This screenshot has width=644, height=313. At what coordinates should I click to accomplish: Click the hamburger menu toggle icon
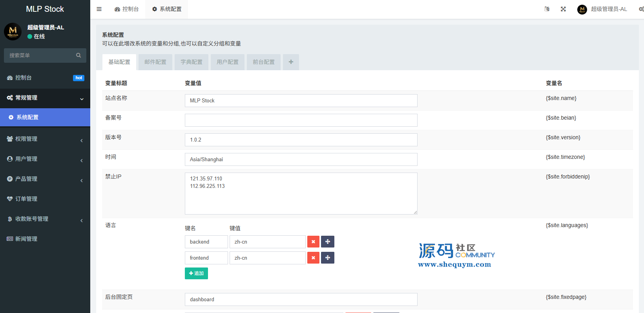pos(99,9)
